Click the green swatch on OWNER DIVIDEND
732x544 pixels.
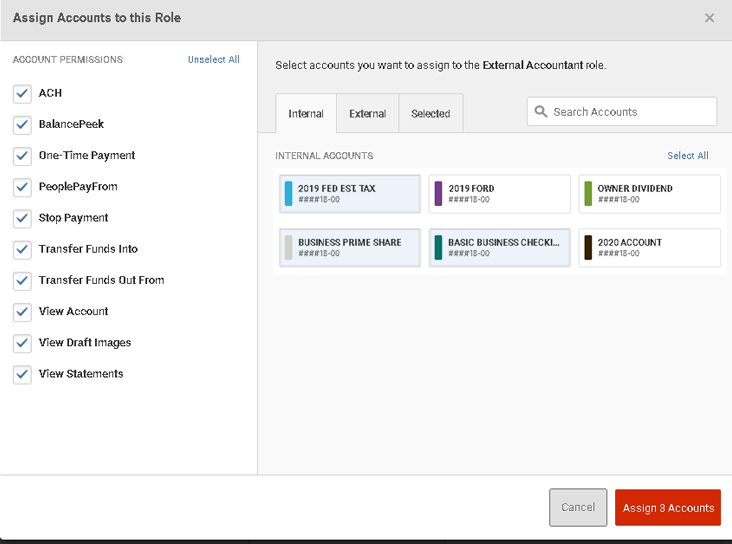pyautogui.click(x=588, y=193)
